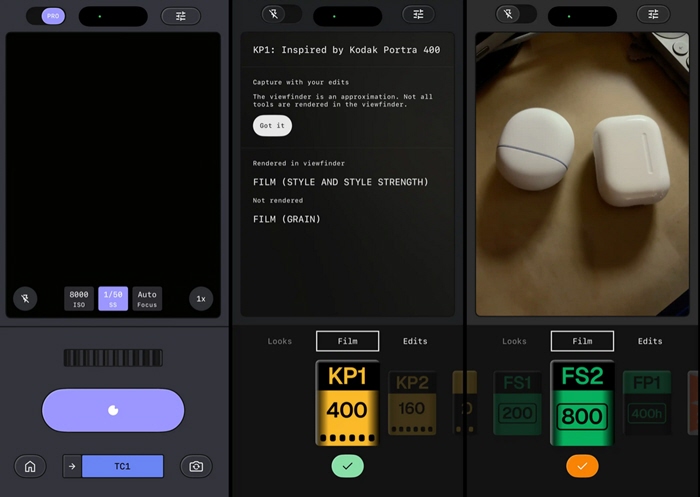The width and height of the screenshot is (700, 497).
Task: Select the 8000 ISO setting
Action: coord(79,299)
